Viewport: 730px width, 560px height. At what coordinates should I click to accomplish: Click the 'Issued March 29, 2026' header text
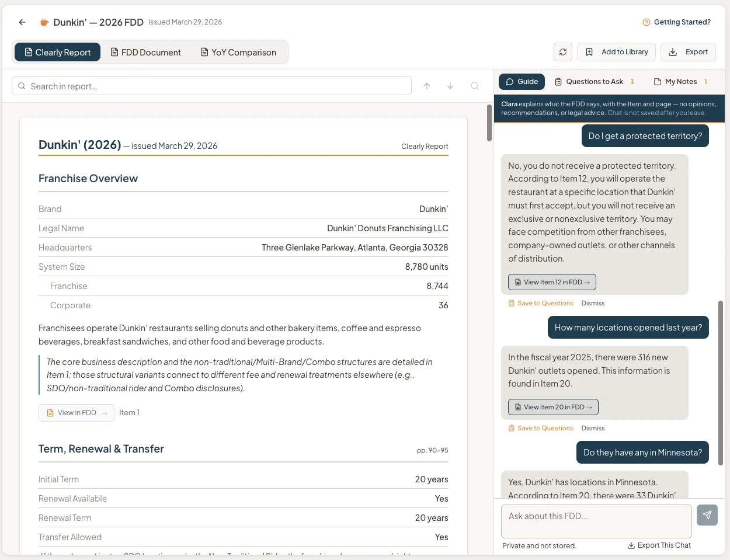(x=185, y=22)
